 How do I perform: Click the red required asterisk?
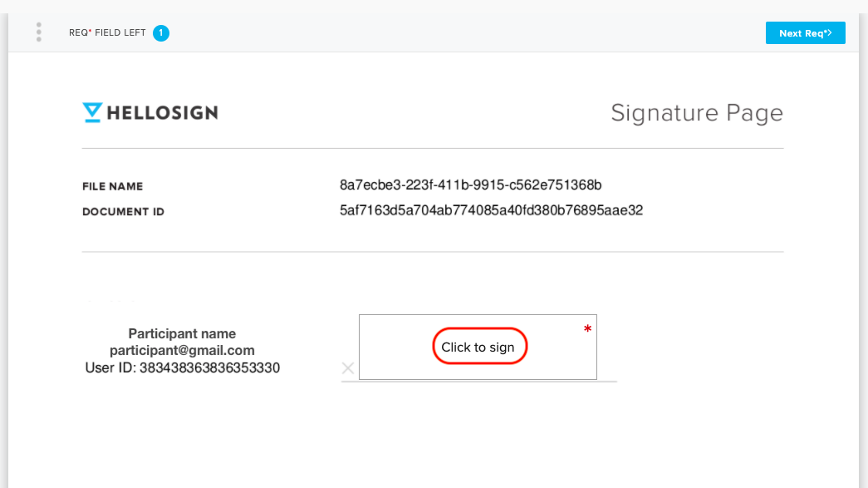tap(587, 329)
